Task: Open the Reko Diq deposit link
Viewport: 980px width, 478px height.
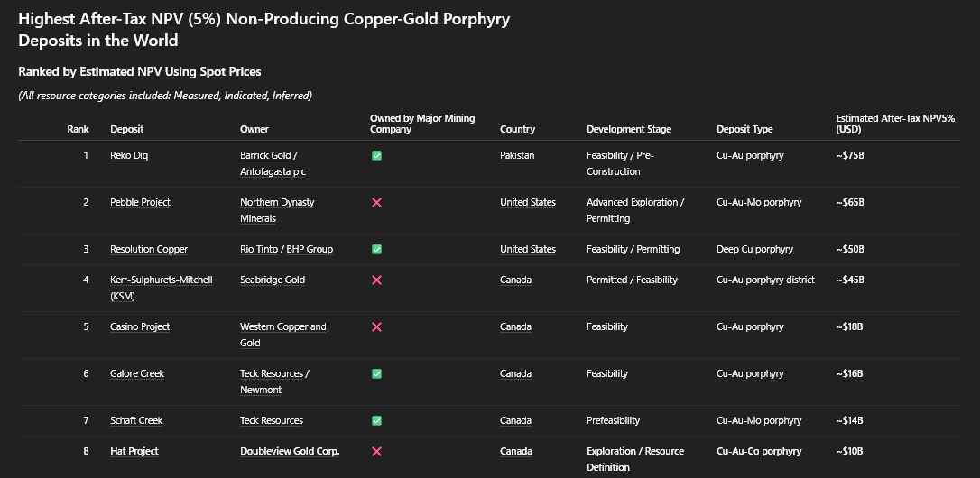Action: [129, 155]
